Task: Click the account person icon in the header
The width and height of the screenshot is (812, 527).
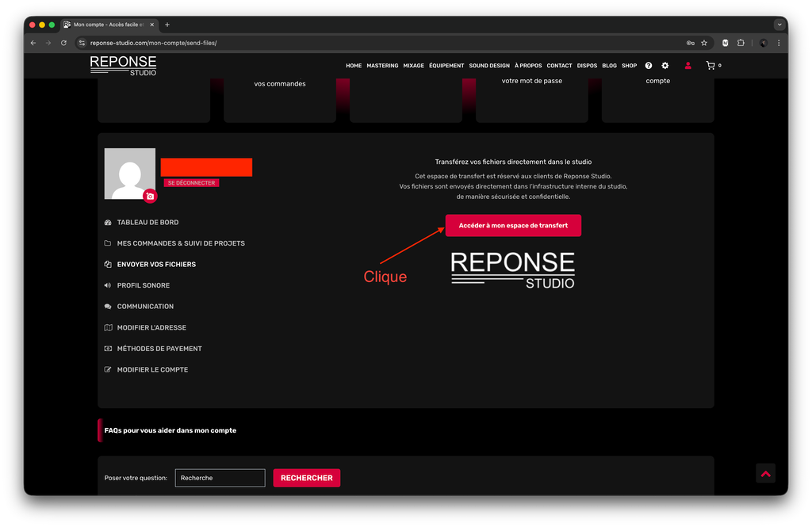Action: click(x=688, y=66)
